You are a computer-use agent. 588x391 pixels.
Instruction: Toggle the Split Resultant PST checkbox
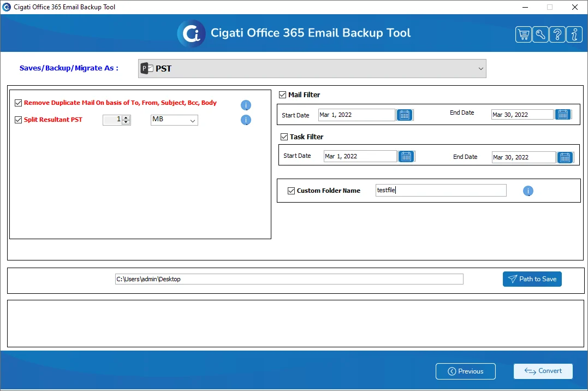pyautogui.click(x=18, y=120)
